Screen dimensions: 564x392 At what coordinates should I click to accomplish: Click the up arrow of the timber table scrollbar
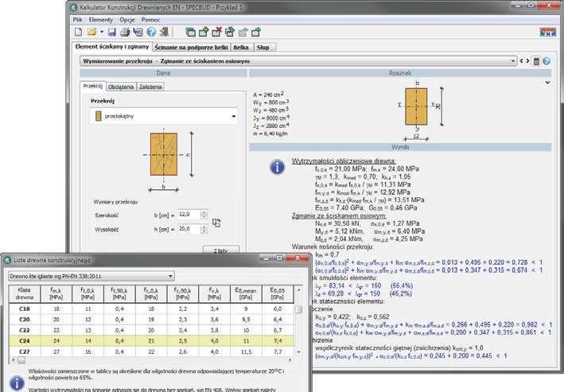[x=298, y=289]
